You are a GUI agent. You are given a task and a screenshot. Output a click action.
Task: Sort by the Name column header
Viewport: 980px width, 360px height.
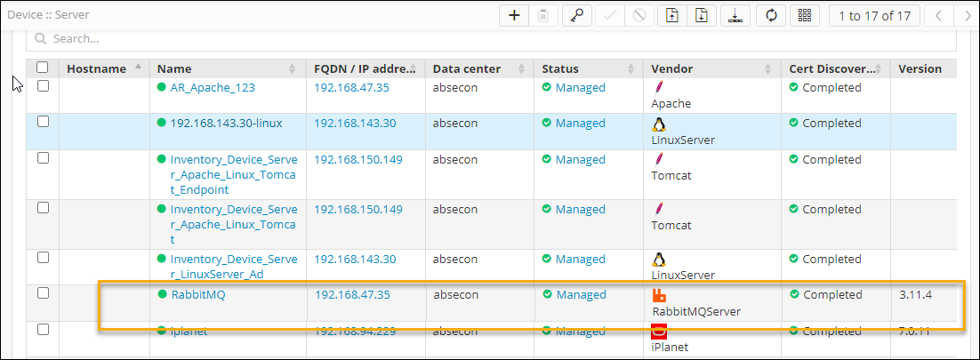[227, 68]
